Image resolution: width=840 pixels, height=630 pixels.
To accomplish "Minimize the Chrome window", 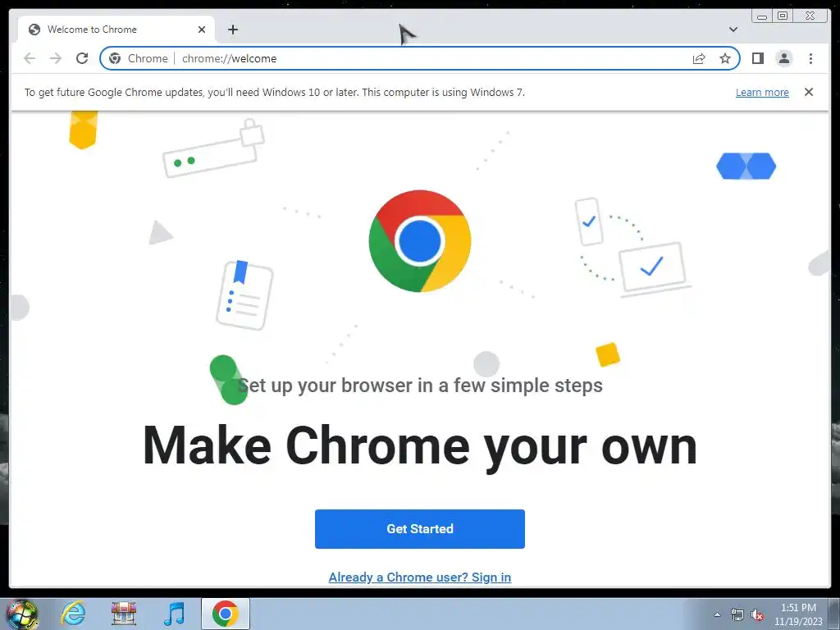I will coord(762,16).
